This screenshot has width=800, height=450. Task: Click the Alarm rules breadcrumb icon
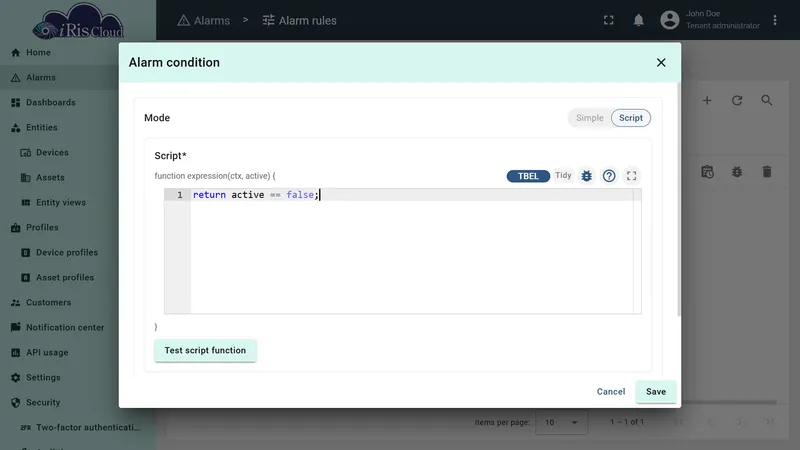tap(268, 20)
